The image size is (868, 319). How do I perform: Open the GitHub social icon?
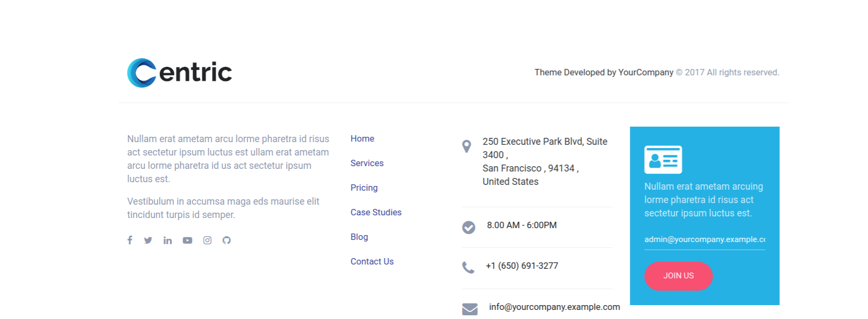(x=226, y=240)
